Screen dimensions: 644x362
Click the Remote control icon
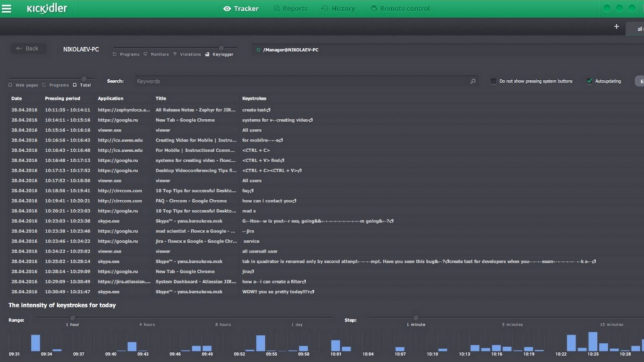click(374, 9)
